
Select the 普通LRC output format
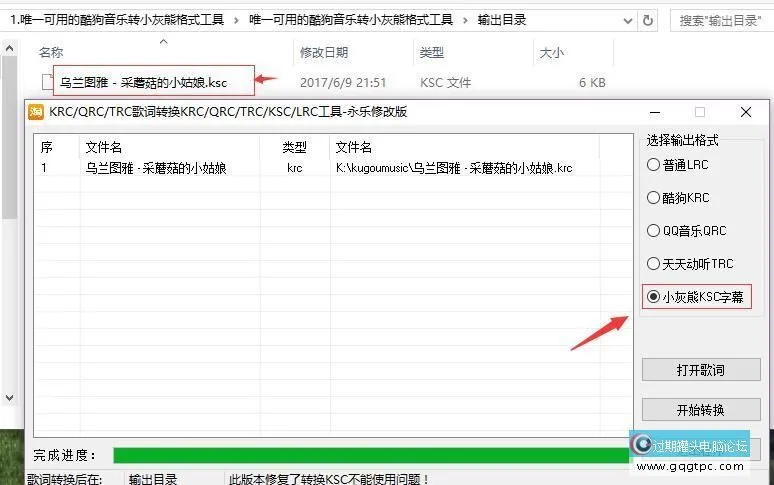click(677, 165)
